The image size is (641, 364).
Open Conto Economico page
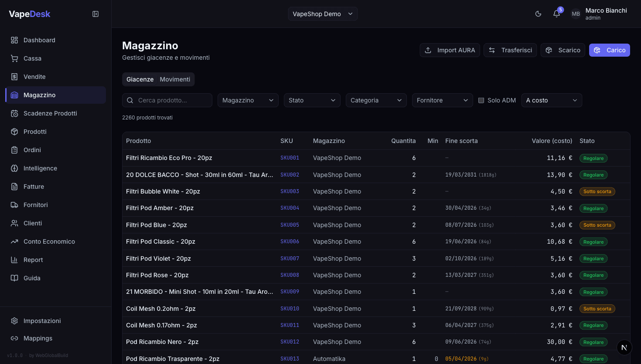pos(49,242)
